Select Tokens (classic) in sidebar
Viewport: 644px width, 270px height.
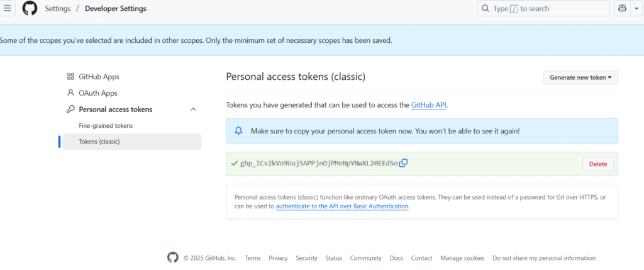pyautogui.click(x=99, y=142)
